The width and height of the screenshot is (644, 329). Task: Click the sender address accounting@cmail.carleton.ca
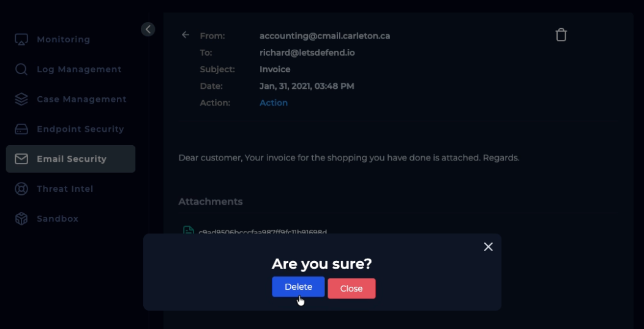point(324,36)
